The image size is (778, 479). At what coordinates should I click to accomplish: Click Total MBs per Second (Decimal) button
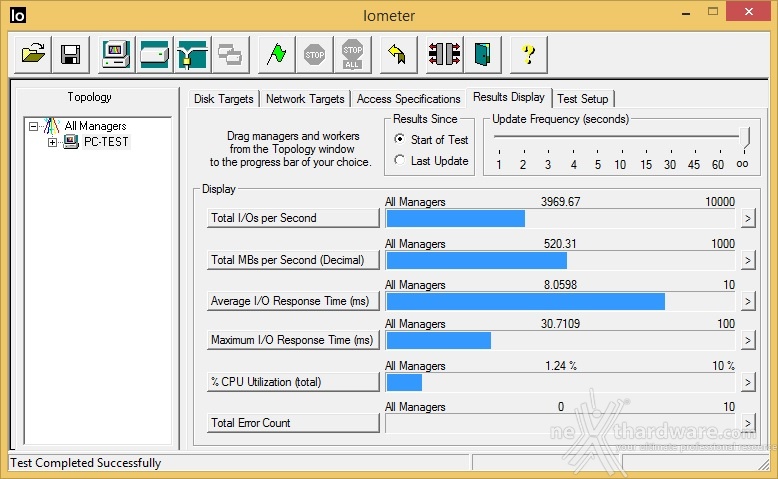(x=293, y=260)
